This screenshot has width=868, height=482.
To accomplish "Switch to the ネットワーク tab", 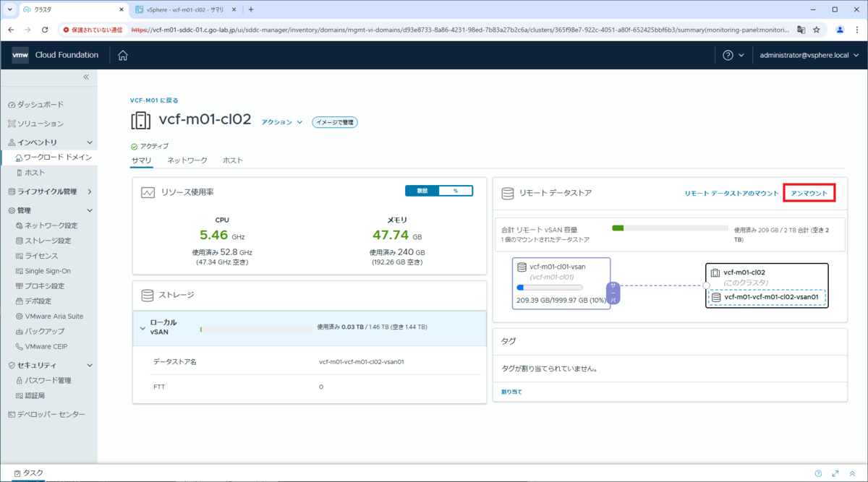I will point(187,160).
